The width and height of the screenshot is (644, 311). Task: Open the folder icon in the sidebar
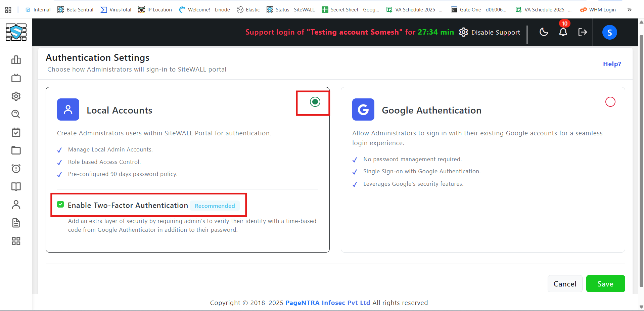[16, 150]
